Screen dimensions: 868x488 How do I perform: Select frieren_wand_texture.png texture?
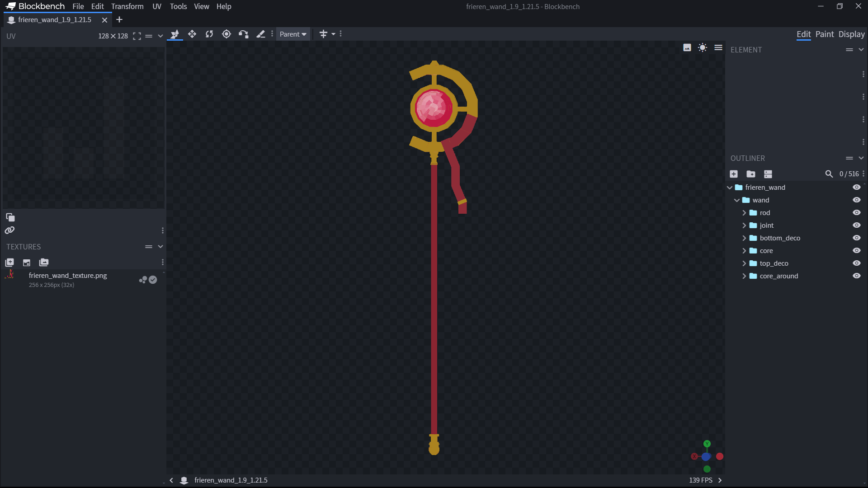tap(68, 276)
